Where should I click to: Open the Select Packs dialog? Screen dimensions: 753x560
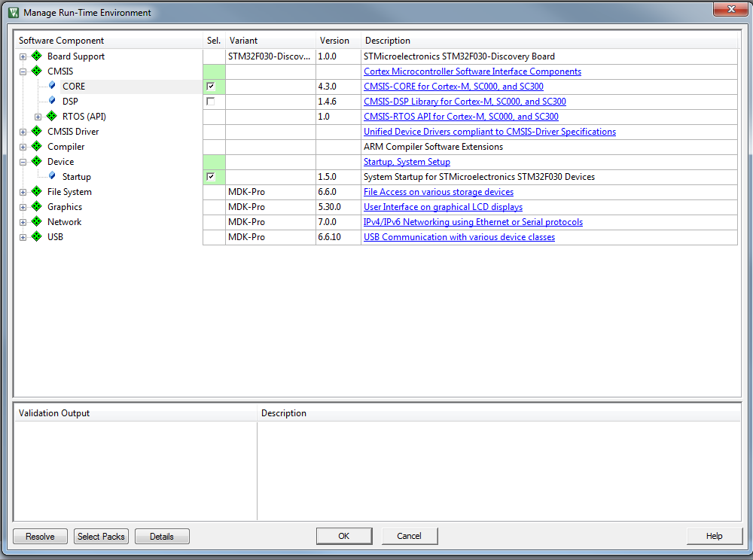[x=102, y=537]
